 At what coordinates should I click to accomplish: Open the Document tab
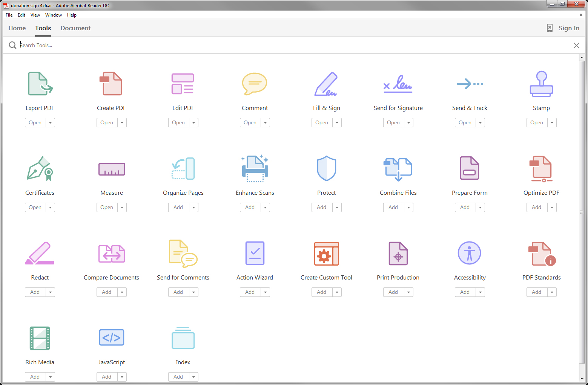pyautogui.click(x=75, y=28)
